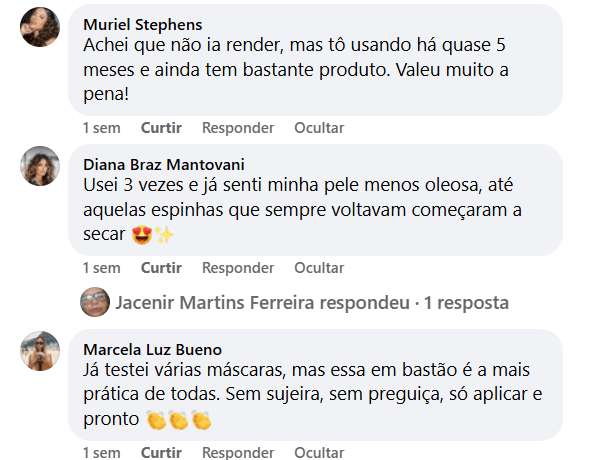Click the timestamp on Marcela's comment

101,452
